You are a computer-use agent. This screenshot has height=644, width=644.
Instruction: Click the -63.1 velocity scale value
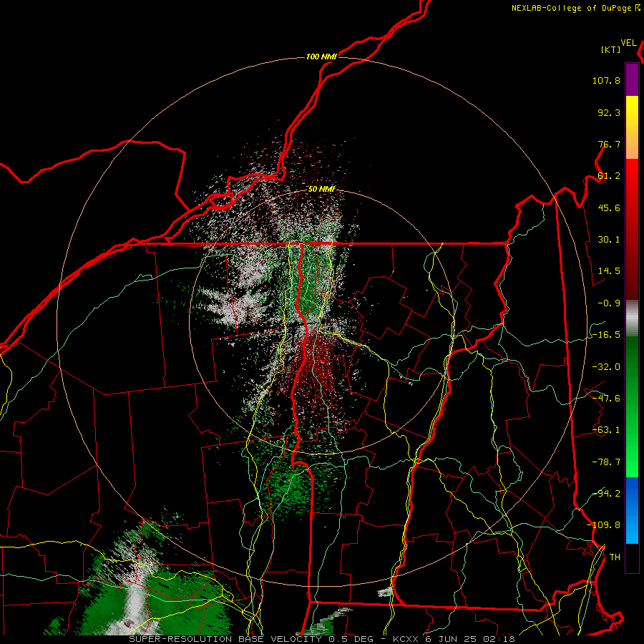point(606,430)
